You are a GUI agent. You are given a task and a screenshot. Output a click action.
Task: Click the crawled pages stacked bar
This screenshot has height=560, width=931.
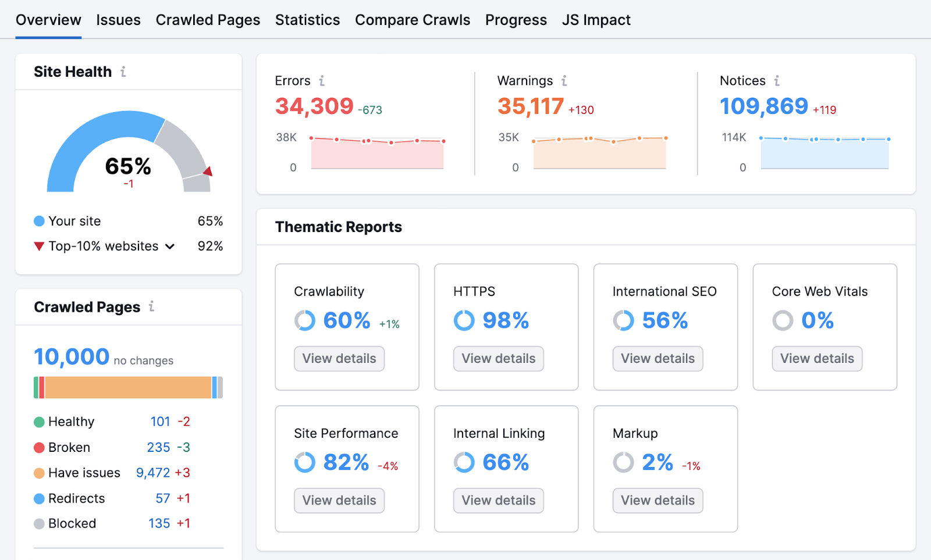(x=128, y=387)
